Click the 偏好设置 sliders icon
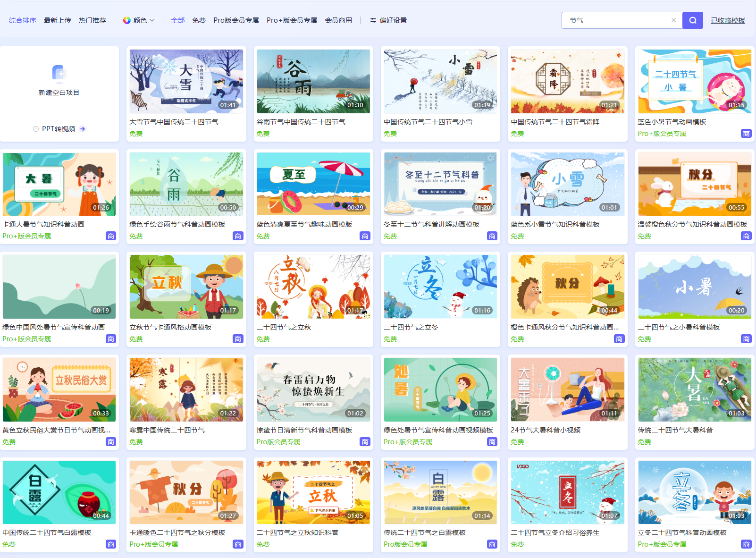This screenshot has height=558, width=756. point(373,20)
